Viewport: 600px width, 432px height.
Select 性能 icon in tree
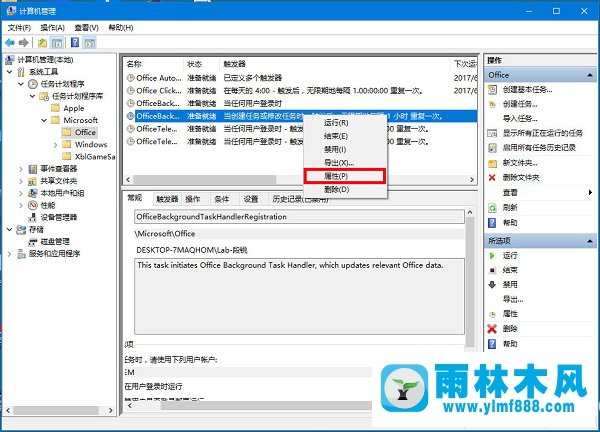coord(33,205)
